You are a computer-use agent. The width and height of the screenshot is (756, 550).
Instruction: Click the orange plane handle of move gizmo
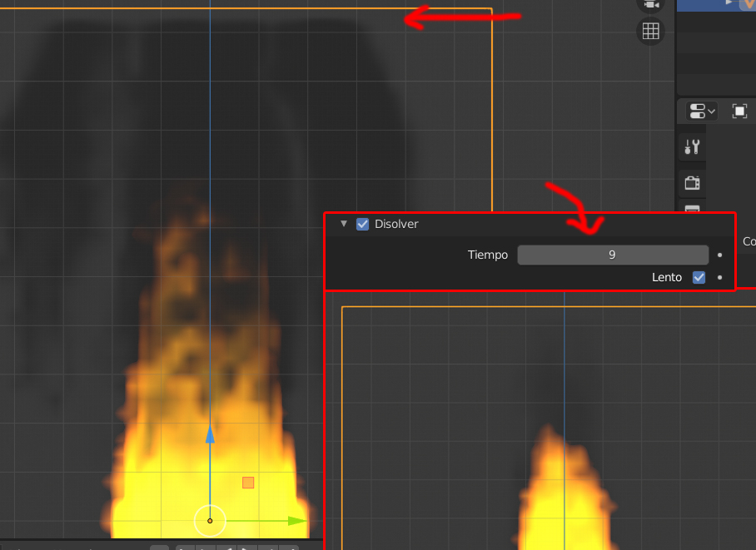[x=248, y=483]
